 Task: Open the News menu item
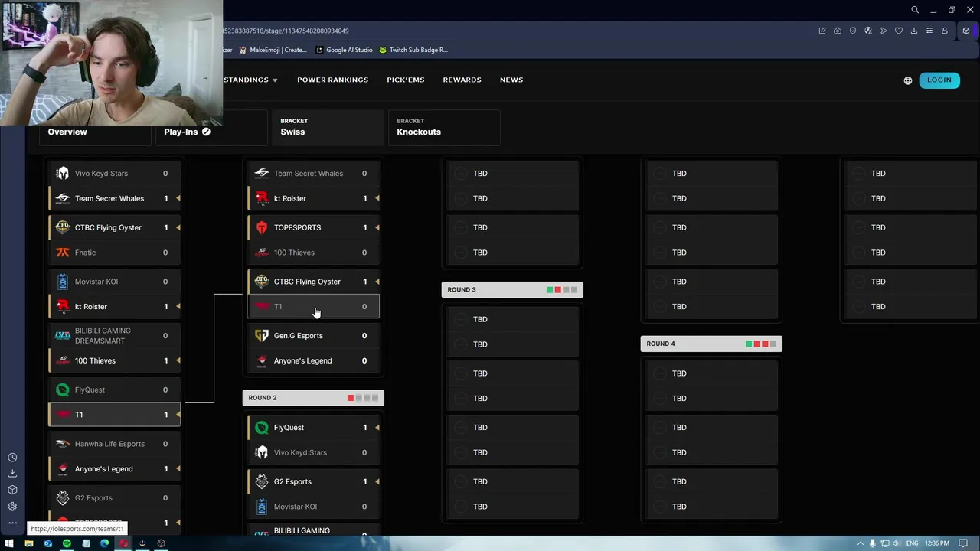pos(511,80)
